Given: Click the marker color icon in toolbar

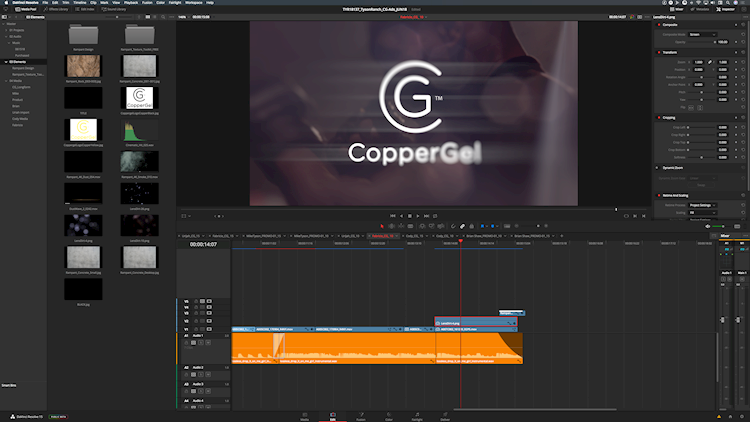Looking at the screenshot, I should [x=493, y=226].
